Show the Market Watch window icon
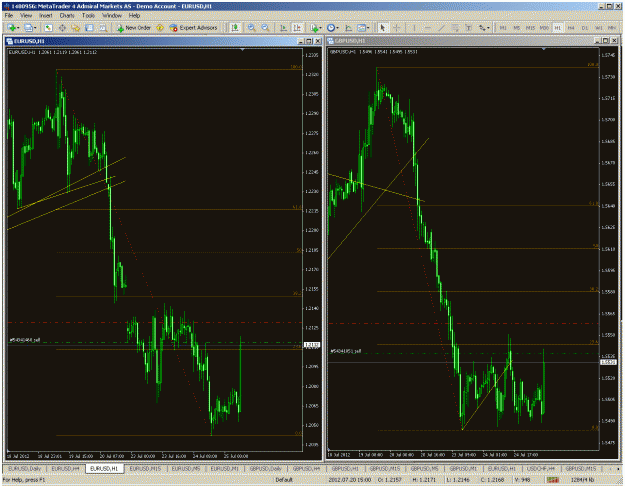 click(x=48, y=28)
